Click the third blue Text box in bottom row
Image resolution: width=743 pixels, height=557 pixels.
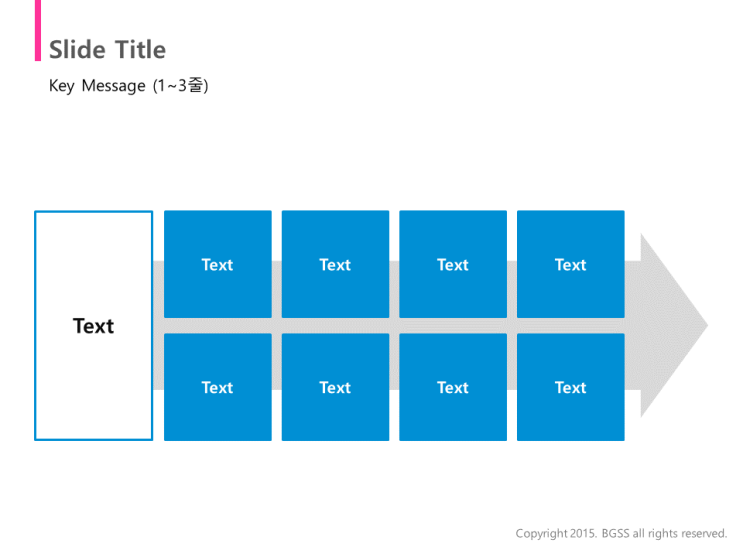click(453, 387)
